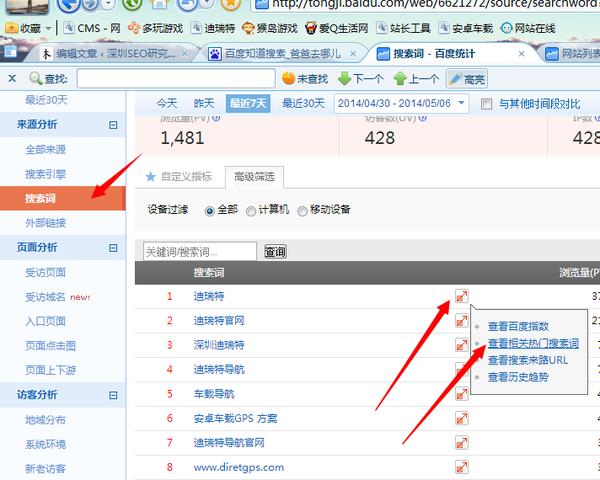Open the CMS - 网 bookmark
Image resolution: width=600 pixels, height=480 pixels.
click(x=92, y=28)
